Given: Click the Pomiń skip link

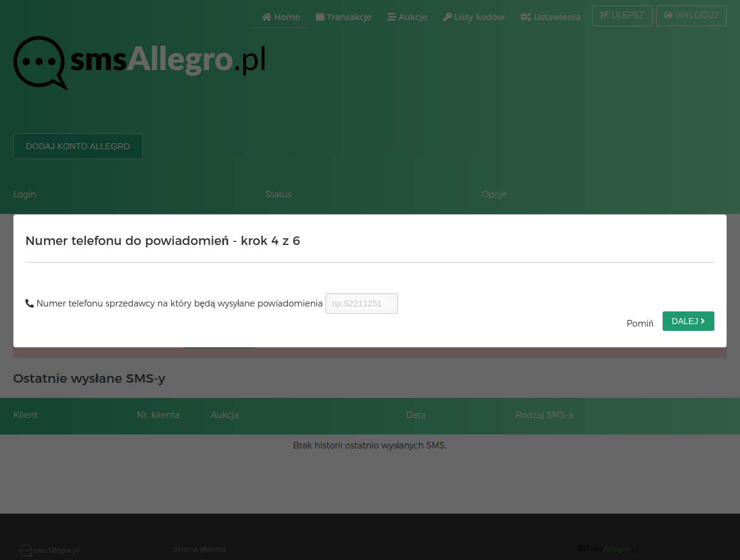Looking at the screenshot, I should [x=640, y=324].
